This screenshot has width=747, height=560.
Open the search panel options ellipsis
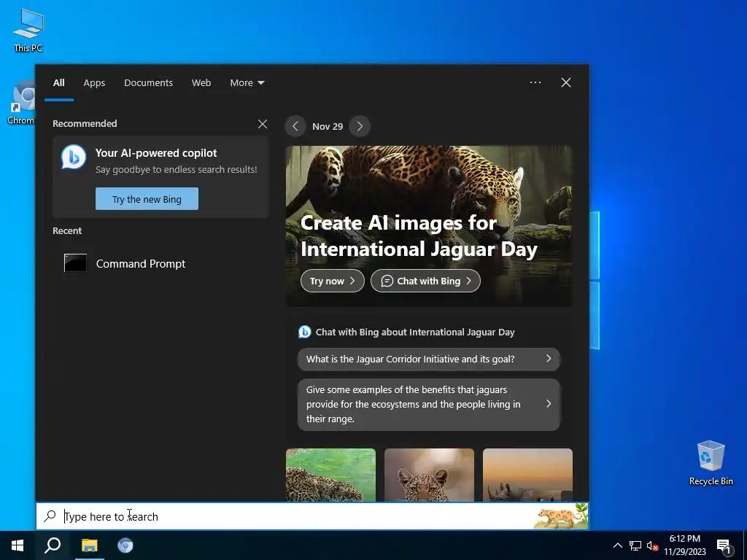[535, 82]
